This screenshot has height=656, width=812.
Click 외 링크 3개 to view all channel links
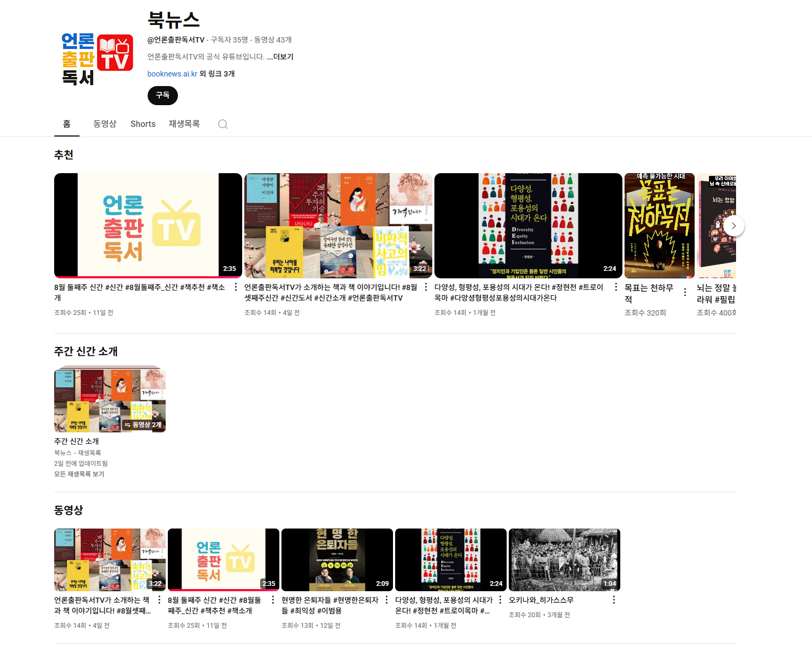pos(217,73)
